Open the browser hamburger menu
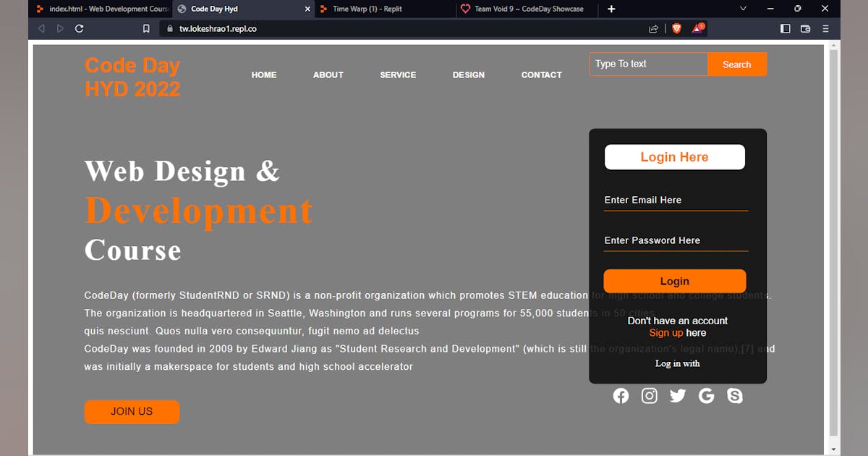This screenshot has width=868, height=456. [x=825, y=29]
